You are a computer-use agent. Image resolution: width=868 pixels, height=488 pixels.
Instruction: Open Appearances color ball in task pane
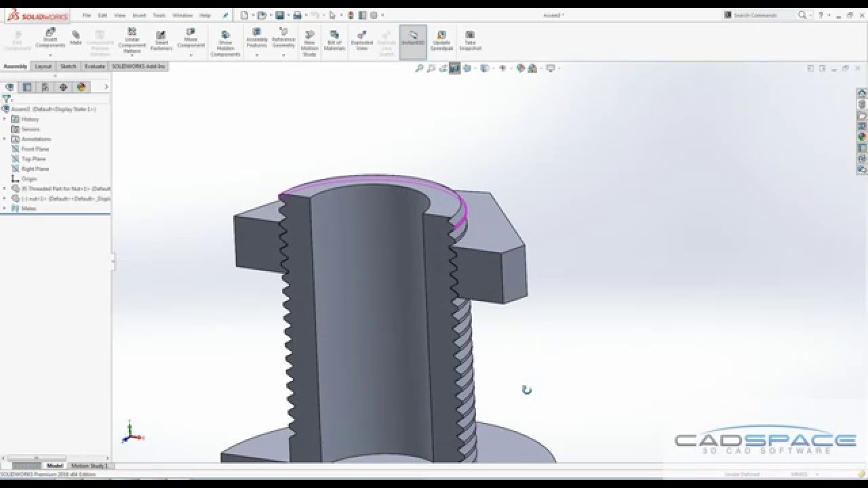click(862, 137)
